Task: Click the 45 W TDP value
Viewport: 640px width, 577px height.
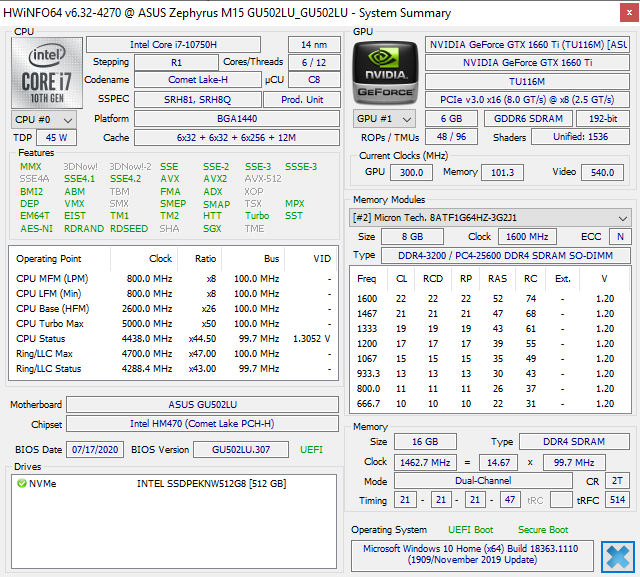Action: pos(56,138)
